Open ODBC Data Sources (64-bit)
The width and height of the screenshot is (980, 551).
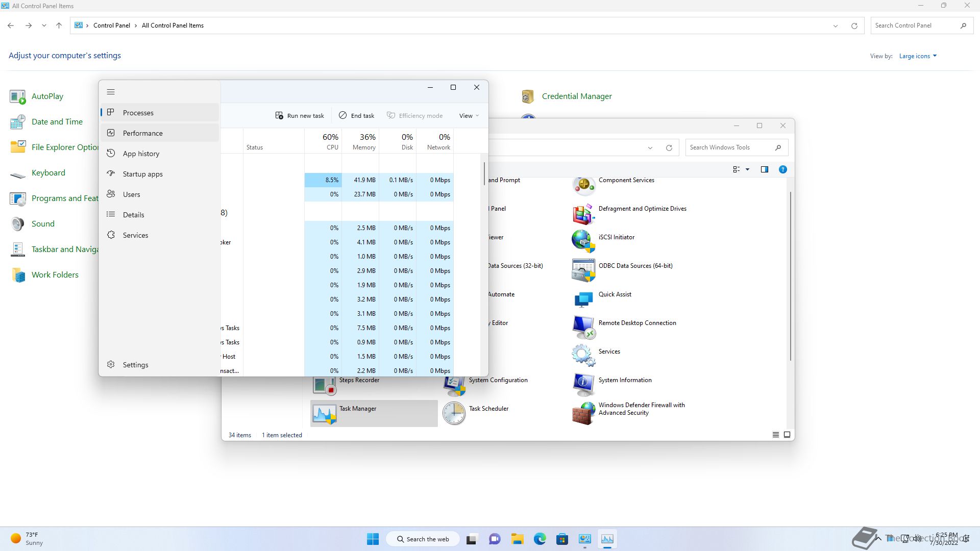tap(622, 270)
